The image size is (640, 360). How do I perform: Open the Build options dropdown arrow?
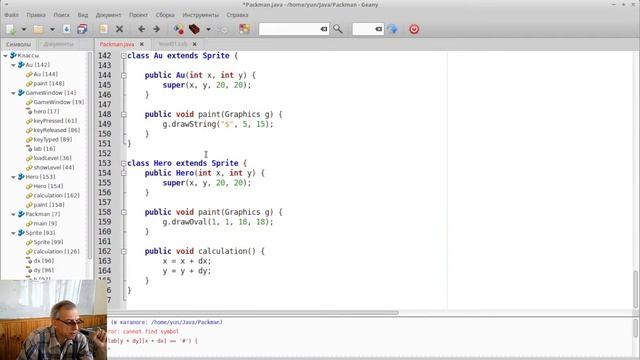208,29
